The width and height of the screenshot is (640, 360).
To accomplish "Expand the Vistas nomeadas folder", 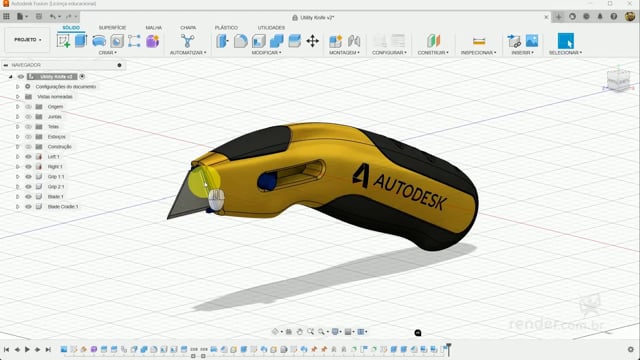I will (x=18, y=97).
